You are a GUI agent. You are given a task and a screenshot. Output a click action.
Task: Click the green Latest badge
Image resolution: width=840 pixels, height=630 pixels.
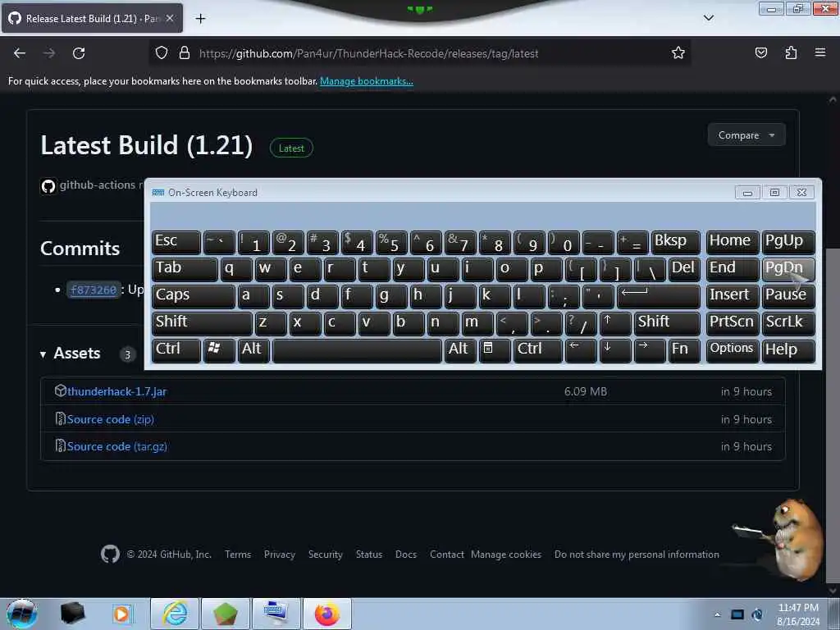click(x=291, y=148)
